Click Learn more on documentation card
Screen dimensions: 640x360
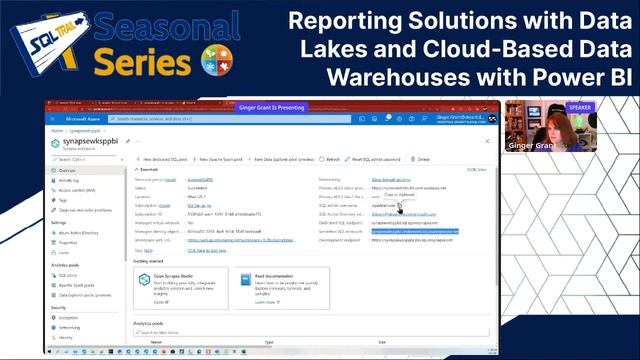pyautogui.click(x=267, y=302)
